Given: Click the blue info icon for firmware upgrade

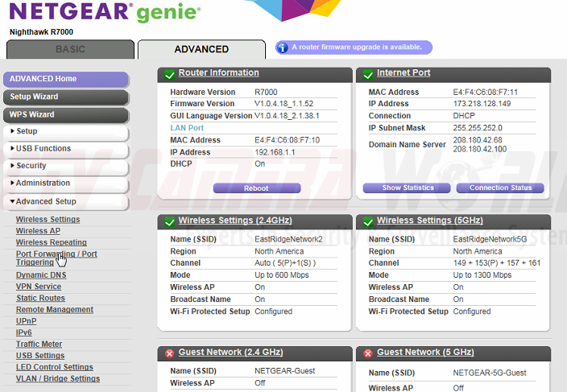Looking at the screenshot, I should coord(283,48).
